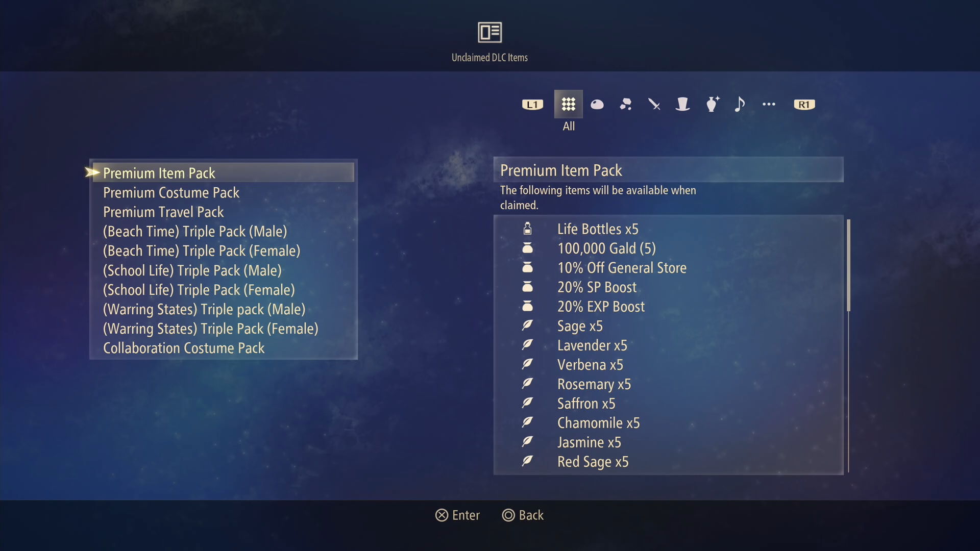Screen dimensions: 980x551
Task: Select the grid/all items view icon
Action: (568, 104)
